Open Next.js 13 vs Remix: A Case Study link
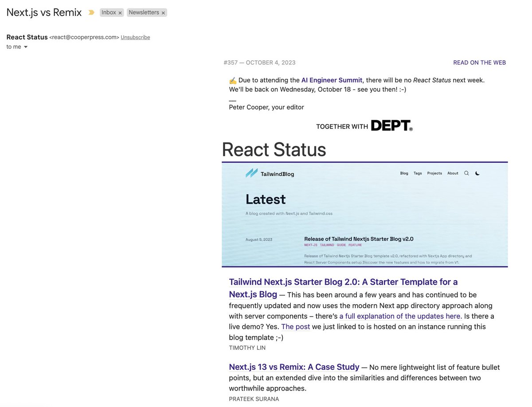 [x=294, y=367]
